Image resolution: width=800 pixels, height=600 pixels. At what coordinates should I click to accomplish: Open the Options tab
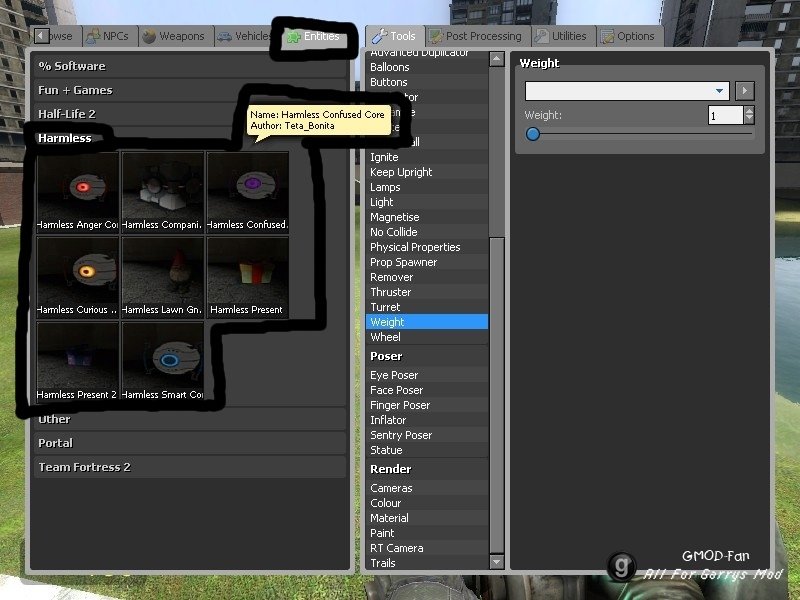629,36
